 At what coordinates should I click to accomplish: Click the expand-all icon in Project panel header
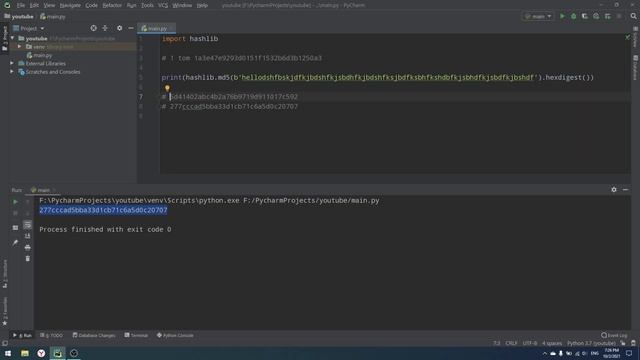[105, 28]
